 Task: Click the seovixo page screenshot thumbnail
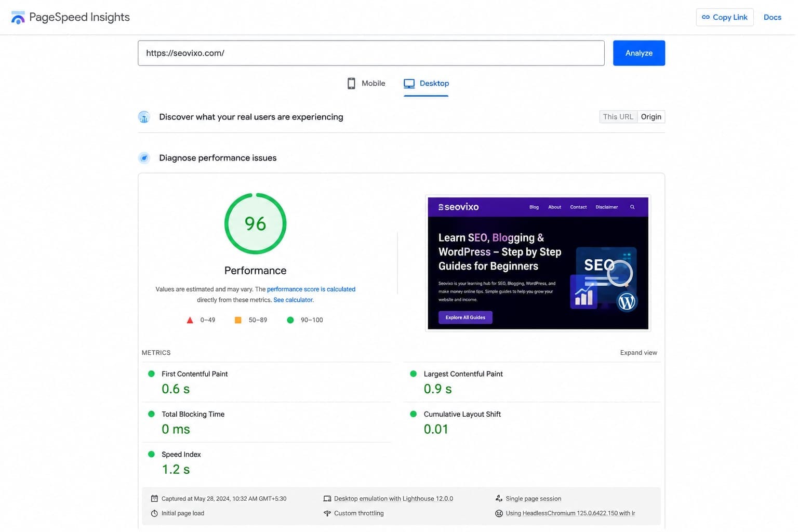(538, 263)
